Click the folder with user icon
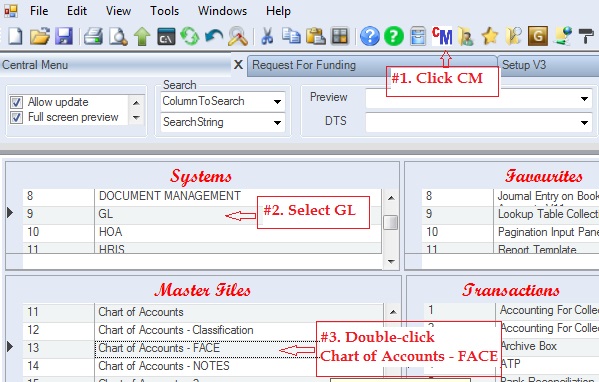Image resolution: width=599 pixels, height=382 pixels. 466,36
